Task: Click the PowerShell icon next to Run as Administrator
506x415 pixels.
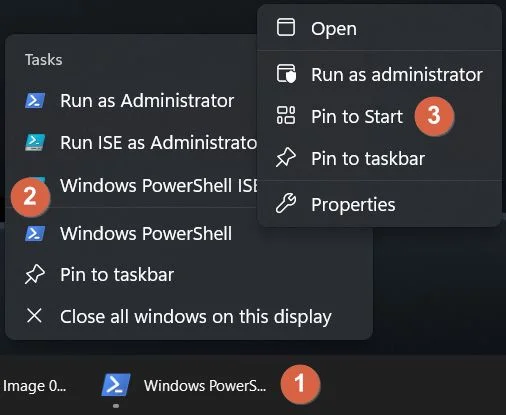Action: [x=35, y=100]
